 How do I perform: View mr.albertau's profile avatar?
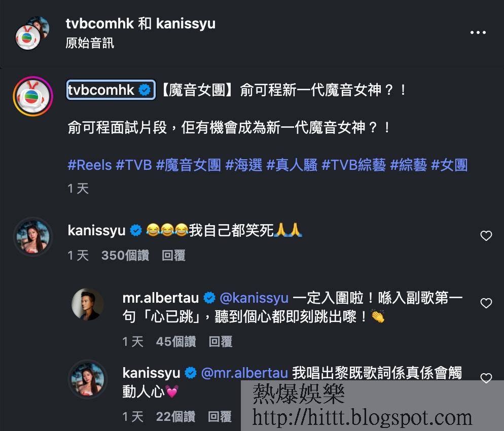(x=87, y=304)
